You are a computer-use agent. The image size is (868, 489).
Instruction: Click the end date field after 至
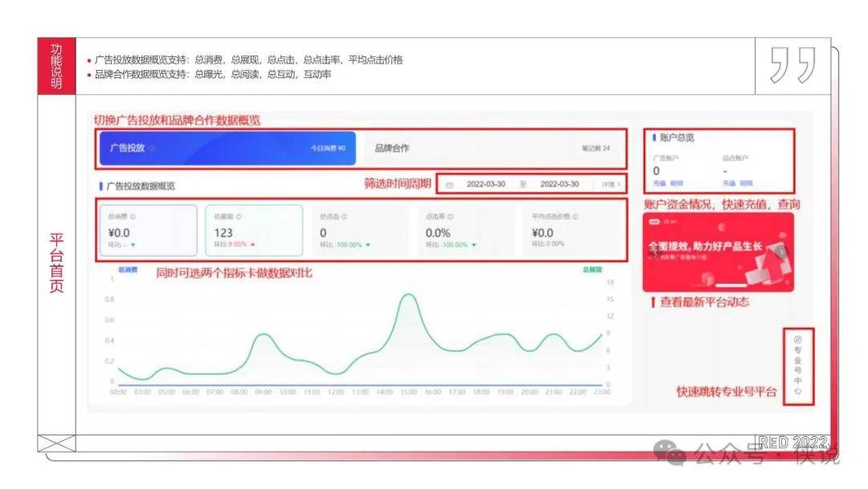pos(559,184)
